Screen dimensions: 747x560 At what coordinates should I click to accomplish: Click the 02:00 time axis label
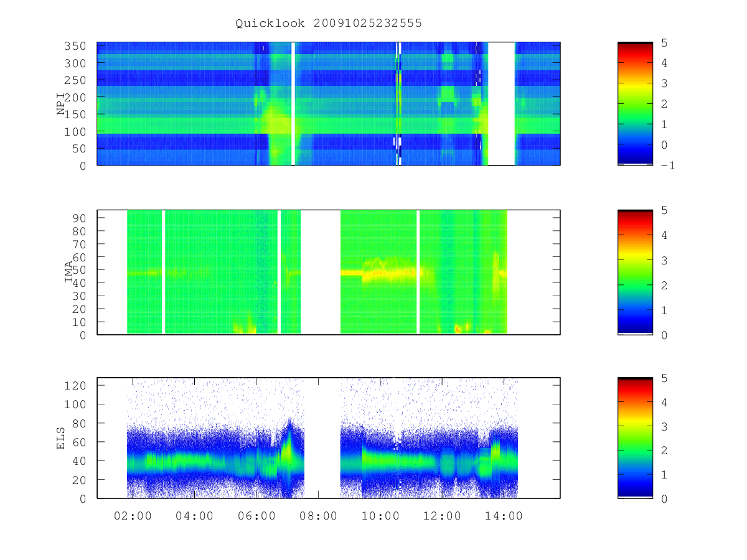(x=133, y=516)
